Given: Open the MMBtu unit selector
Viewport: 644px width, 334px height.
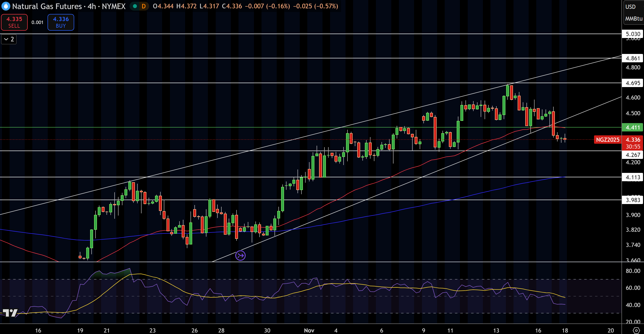Looking at the screenshot, I should pyautogui.click(x=633, y=19).
